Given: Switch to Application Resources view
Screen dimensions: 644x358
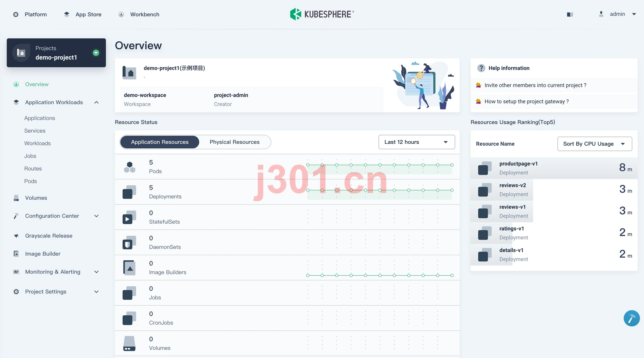Looking at the screenshot, I should pos(160,142).
